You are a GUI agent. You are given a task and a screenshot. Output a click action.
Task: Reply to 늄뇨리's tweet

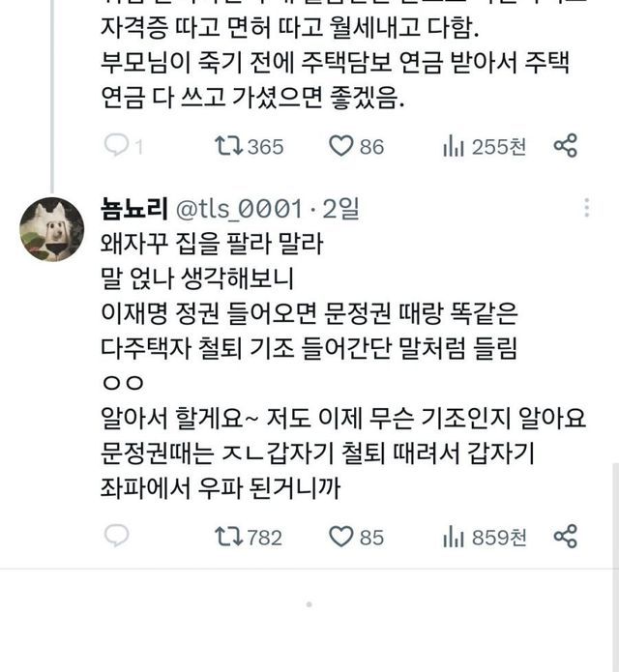(x=117, y=537)
